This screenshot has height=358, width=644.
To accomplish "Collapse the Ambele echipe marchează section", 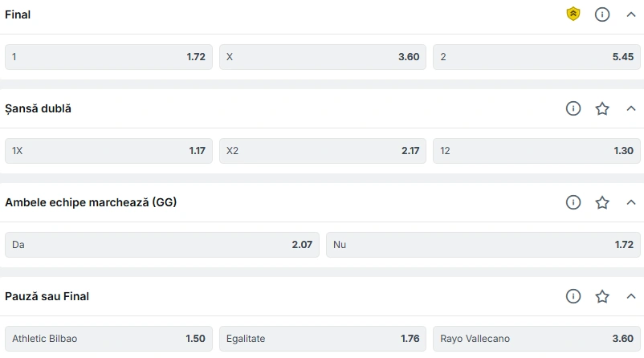I will pos(631,202).
